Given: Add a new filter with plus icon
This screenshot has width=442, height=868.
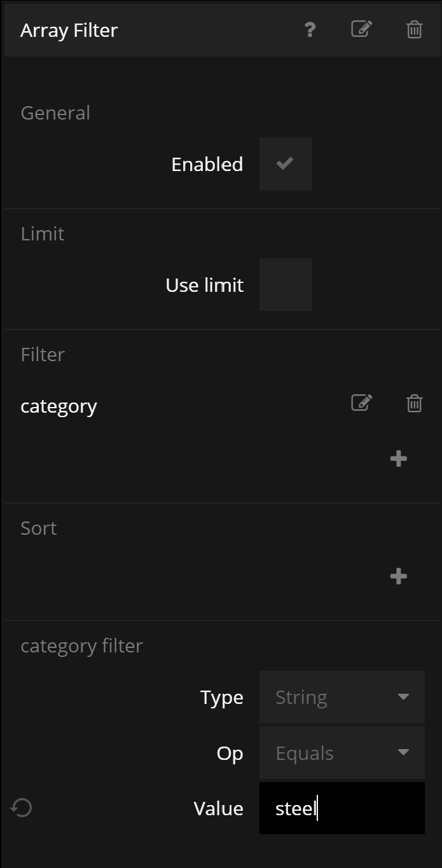Looking at the screenshot, I should click(398, 458).
